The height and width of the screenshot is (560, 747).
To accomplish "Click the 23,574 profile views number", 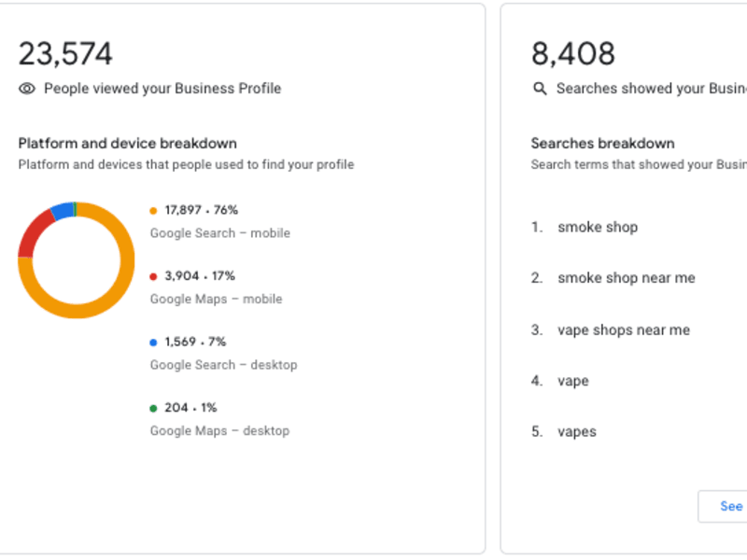I will coord(65,53).
